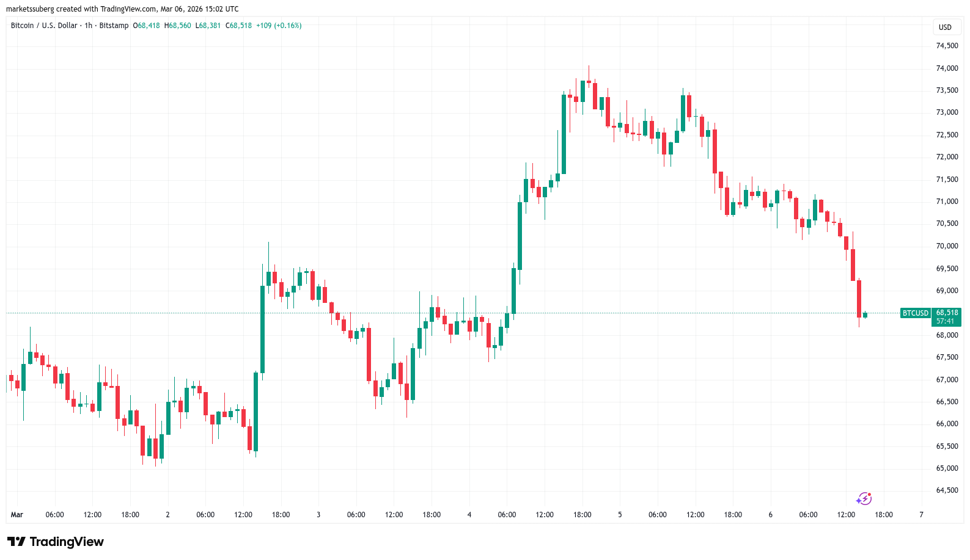Click the open price value O68,418

point(147,26)
